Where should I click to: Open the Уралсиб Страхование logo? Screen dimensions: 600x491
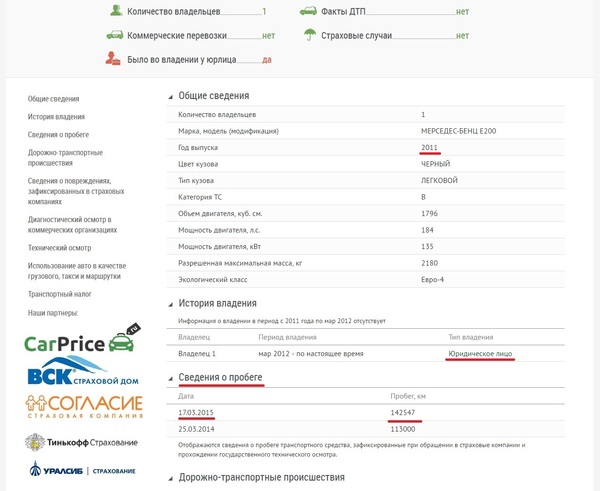82,469
